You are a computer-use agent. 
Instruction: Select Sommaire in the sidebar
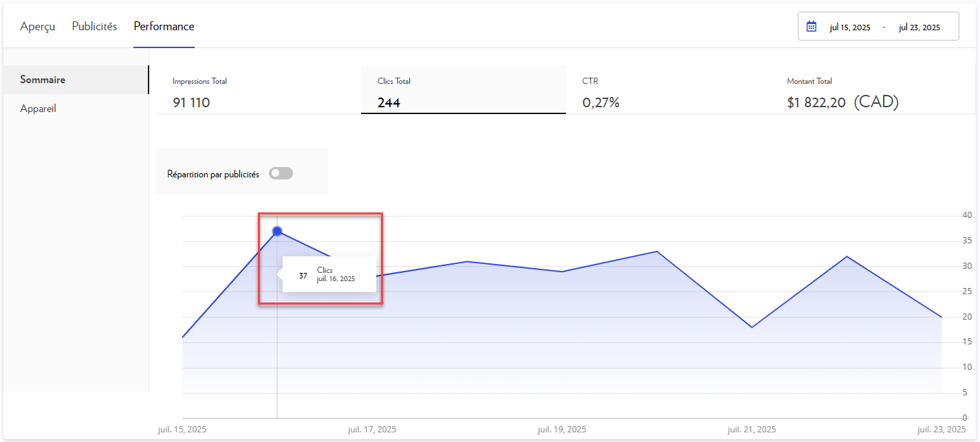pyautogui.click(x=43, y=80)
